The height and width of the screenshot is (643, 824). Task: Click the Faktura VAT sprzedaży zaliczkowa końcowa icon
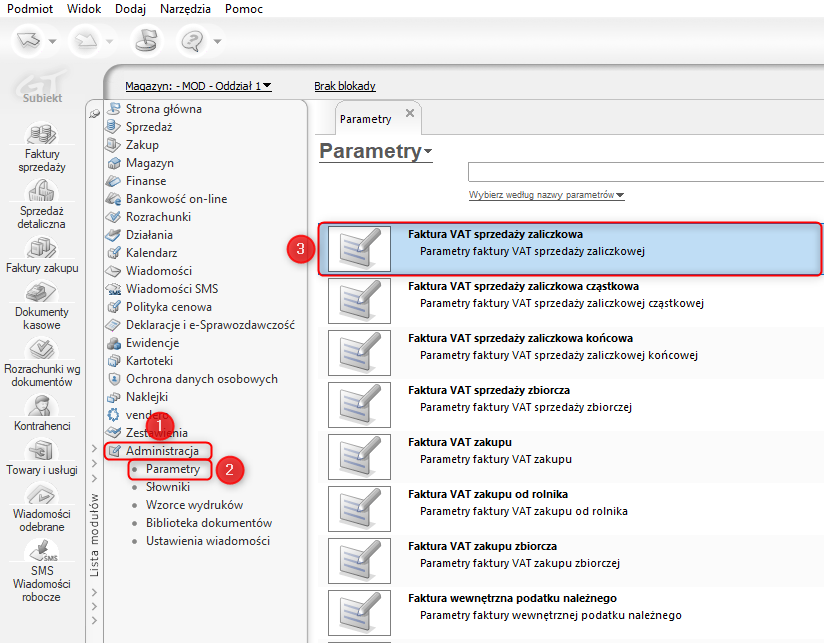359,352
